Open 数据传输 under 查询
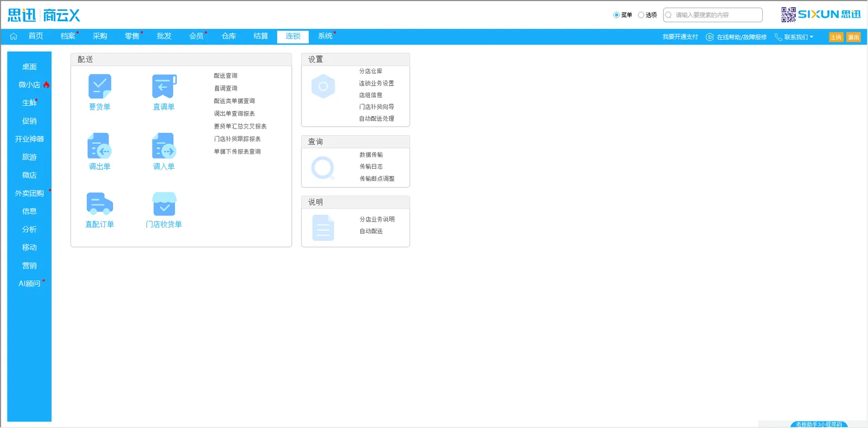 pos(371,155)
